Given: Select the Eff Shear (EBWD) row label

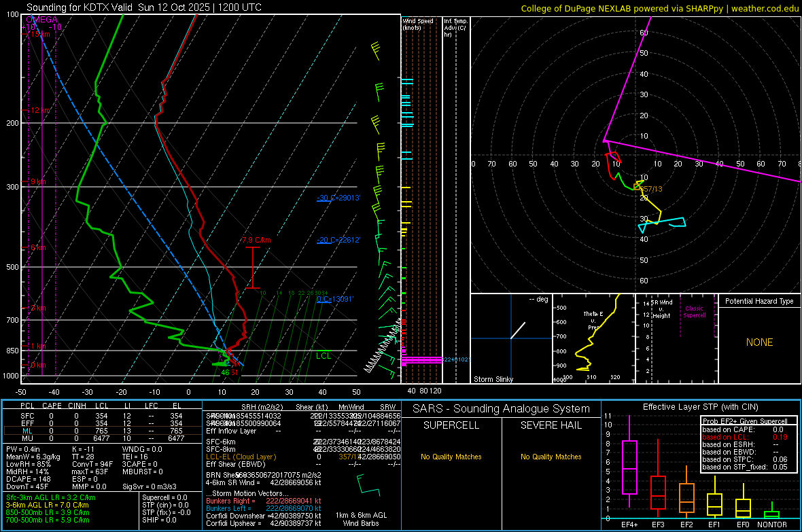Looking at the screenshot, I should coord(235,465).
